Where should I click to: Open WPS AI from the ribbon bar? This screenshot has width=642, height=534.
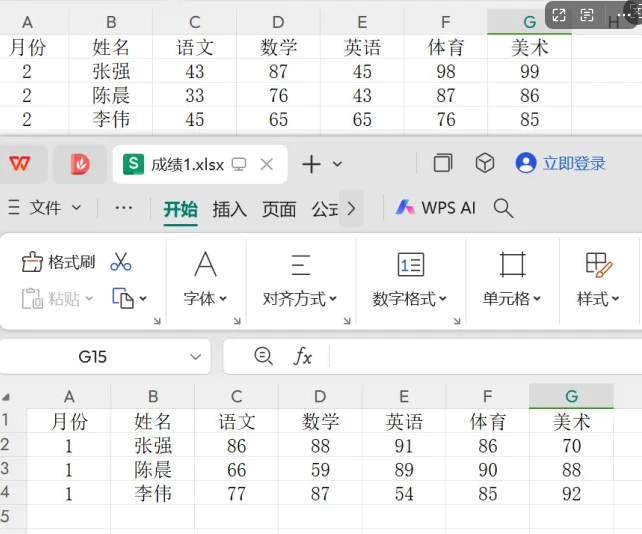435,208
